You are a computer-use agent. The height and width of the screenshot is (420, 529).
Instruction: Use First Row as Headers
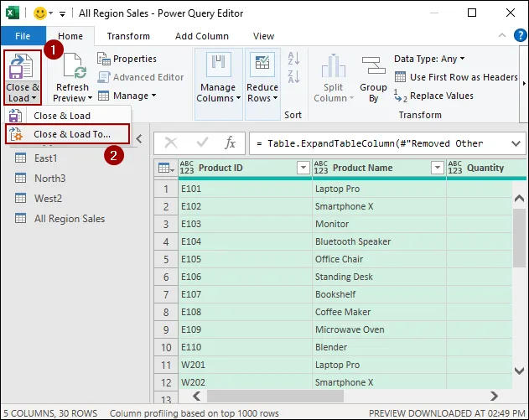click(456, 77)
